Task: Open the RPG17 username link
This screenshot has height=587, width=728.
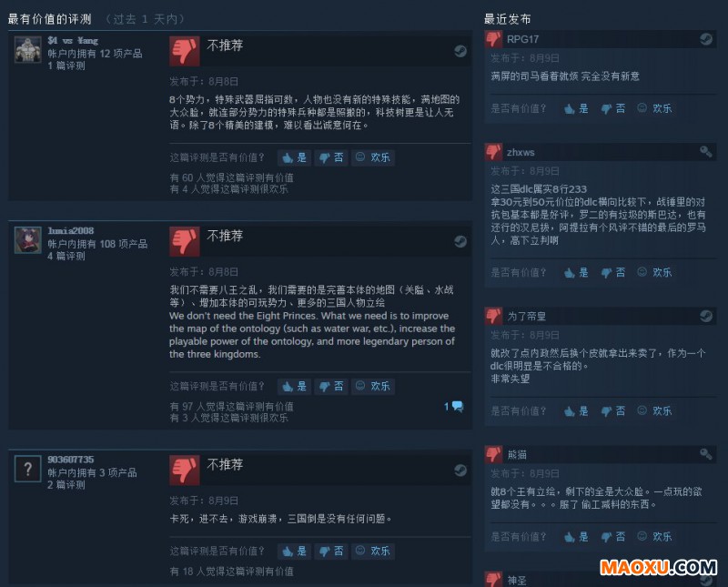Action: click(x=522, y=39)
